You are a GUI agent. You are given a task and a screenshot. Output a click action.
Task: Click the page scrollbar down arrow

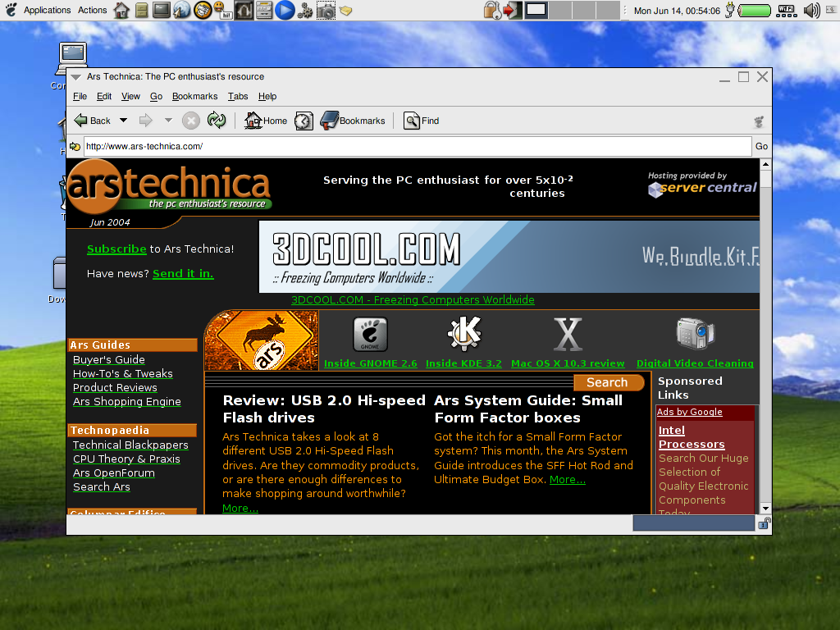tap(765, 508)
